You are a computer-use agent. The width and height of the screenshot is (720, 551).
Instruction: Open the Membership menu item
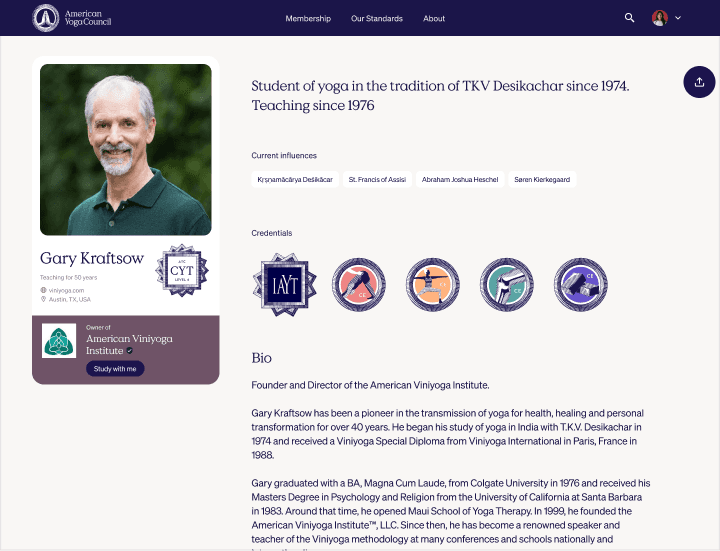[308, 18]
